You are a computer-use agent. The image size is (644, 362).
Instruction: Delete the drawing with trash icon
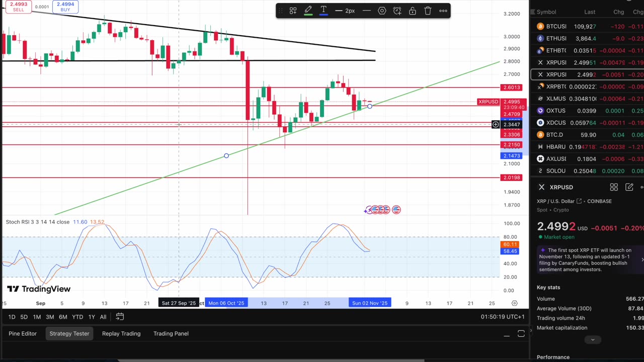pyautogui.click(x=428, y=11)
